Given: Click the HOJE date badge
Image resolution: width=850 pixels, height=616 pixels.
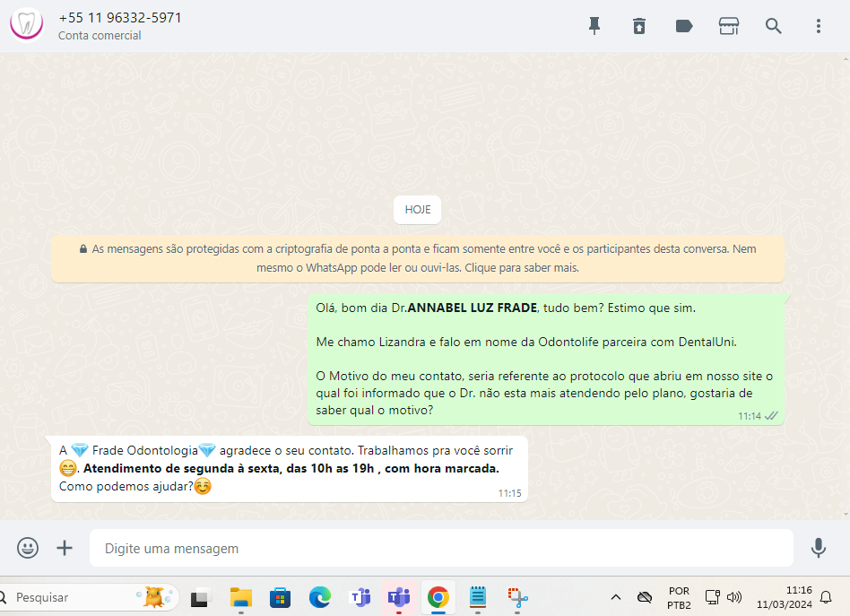Looking at the screenshot, I should tap(417, 210).
